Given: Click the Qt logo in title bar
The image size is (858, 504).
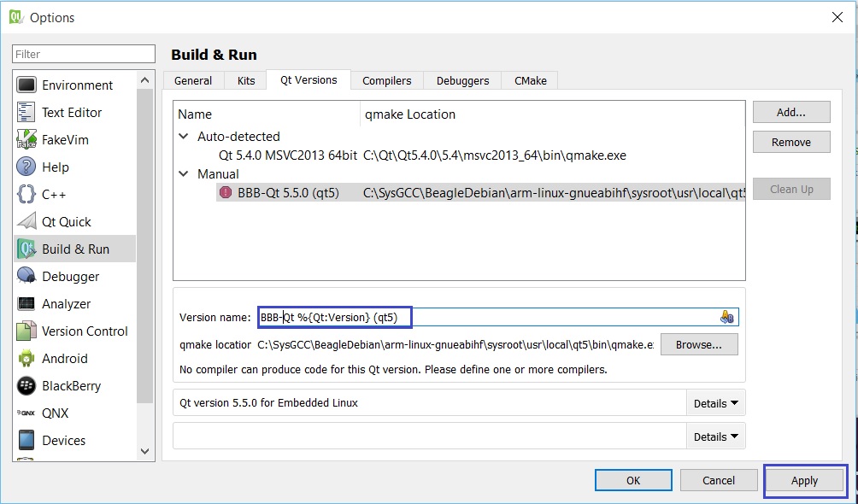Looking at the screenshot, I should (x=16, y=17).
